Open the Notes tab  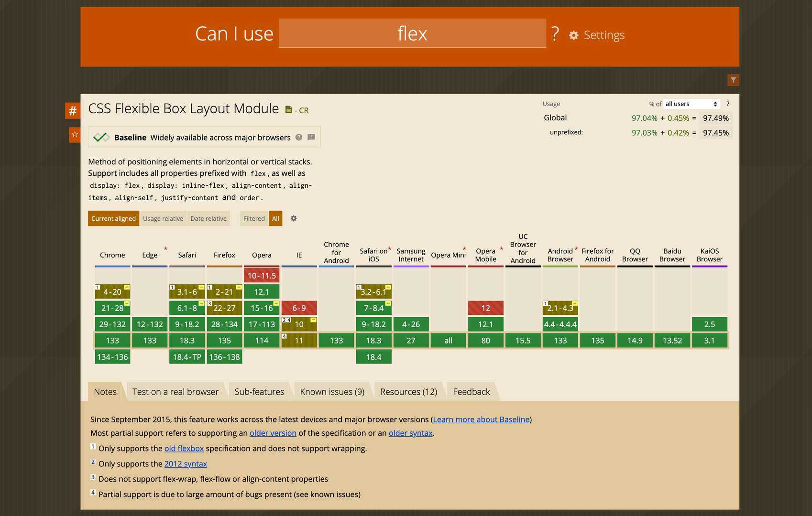(x=105, y=392)
